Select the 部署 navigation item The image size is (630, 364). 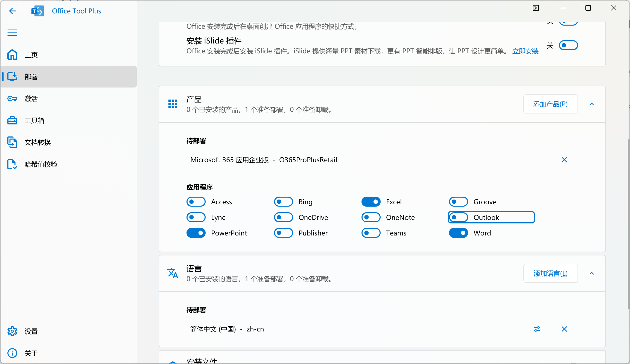69,77
